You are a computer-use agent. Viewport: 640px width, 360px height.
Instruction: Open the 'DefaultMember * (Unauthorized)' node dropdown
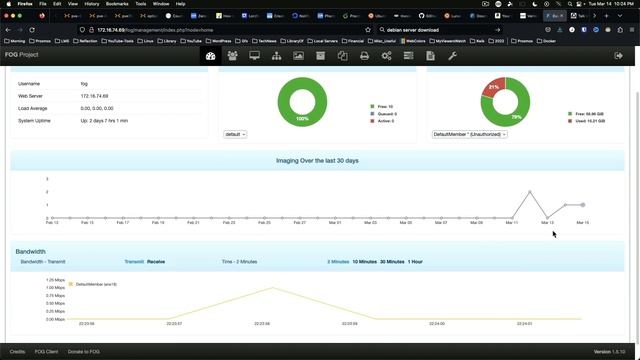click(x=469, y=134)
